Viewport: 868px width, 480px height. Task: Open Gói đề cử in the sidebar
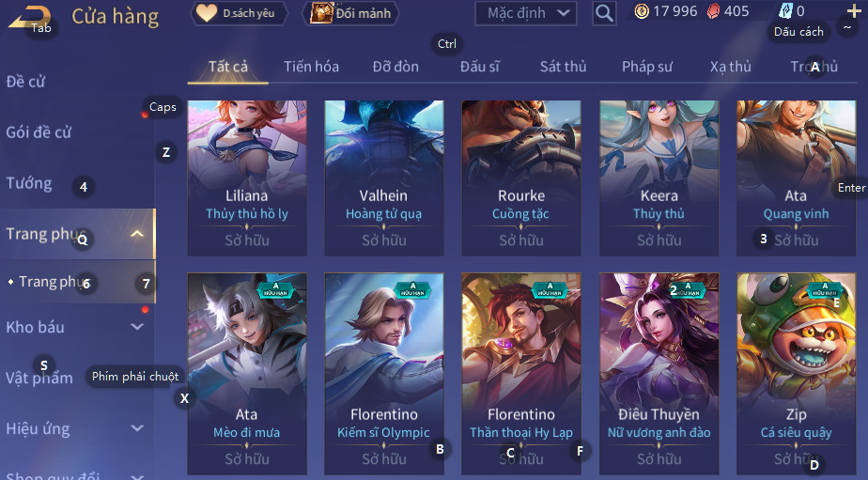tap(39, 132)
